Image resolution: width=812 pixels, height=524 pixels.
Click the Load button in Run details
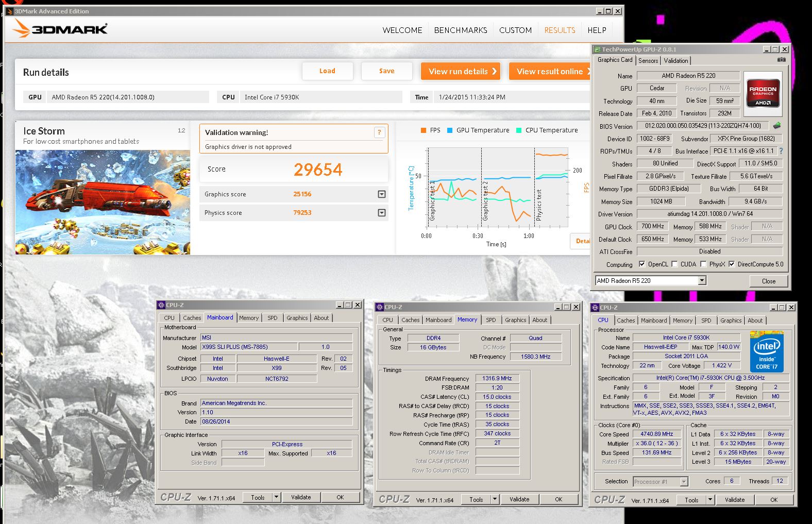coord(327,71)
